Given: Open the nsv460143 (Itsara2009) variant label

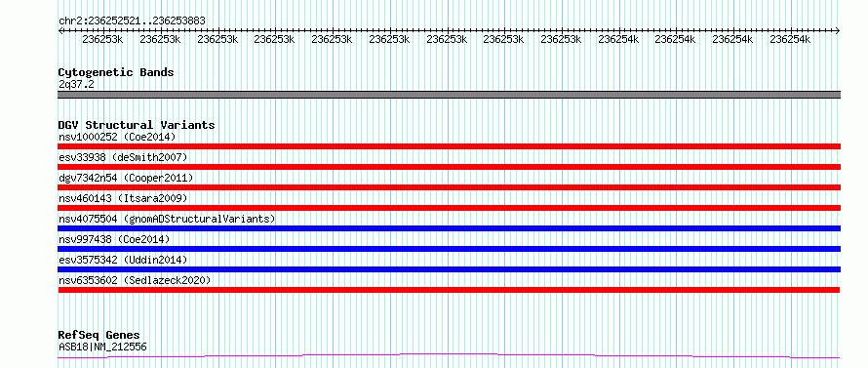Looking at the screenshot, I should (123, 198).
